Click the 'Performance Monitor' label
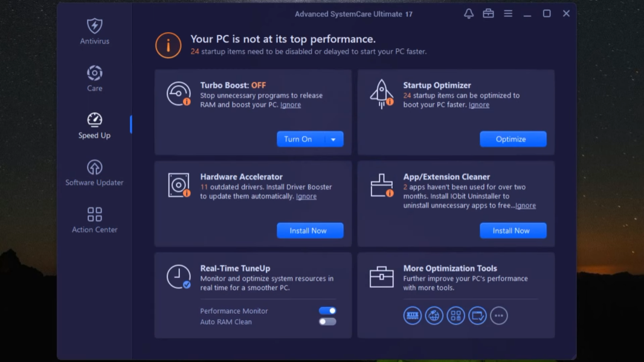 tap(234, 311)
